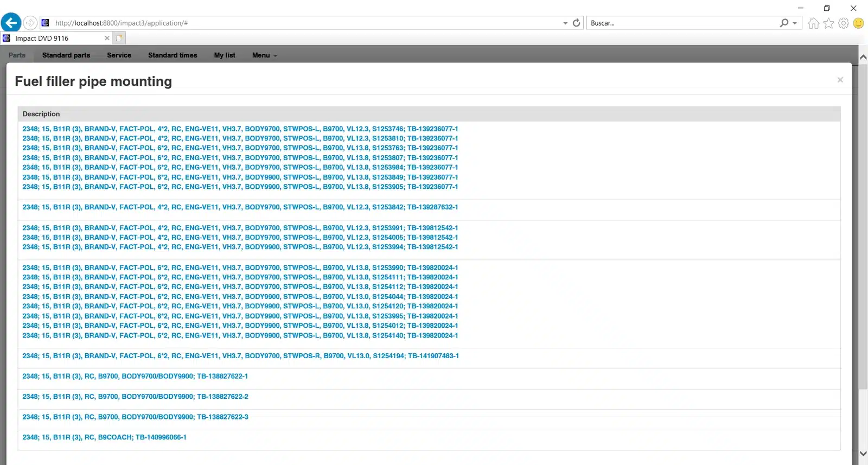Open favorites star icon
This screenshot has width=868, height=465.
[x=828, y=23]
